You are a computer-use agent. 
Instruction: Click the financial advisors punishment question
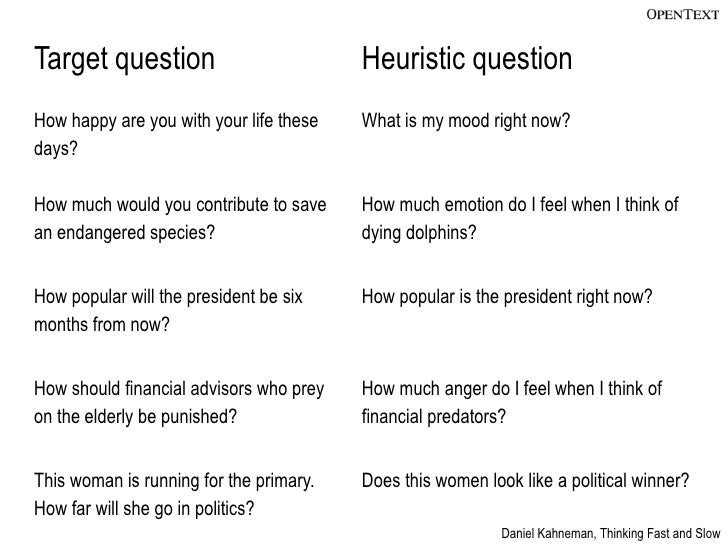click(x=179, y=402)
